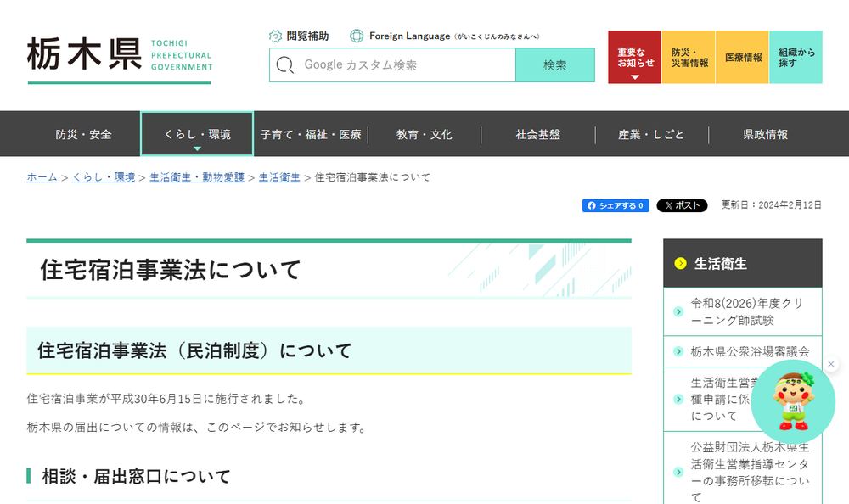Click the sentence 栃木県の届出についての情報は、このページでお知らせします。
This screenshot has height=504, width=849.
point(198,428)
